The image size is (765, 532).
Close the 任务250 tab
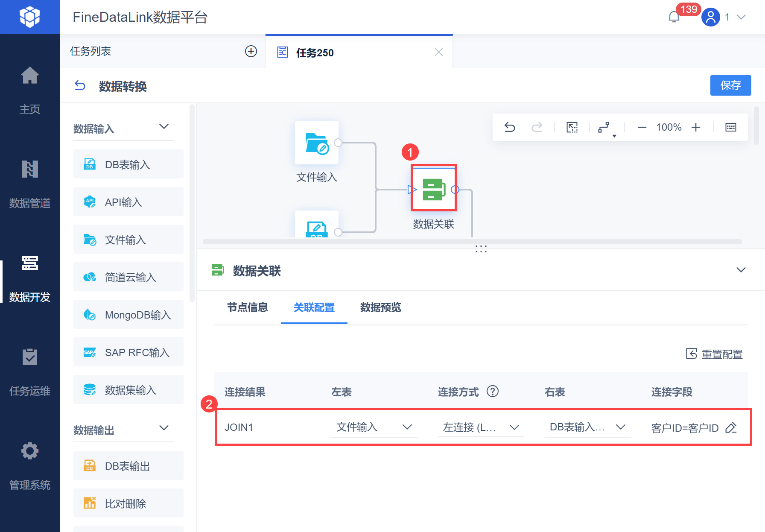[x=439, y=52]
